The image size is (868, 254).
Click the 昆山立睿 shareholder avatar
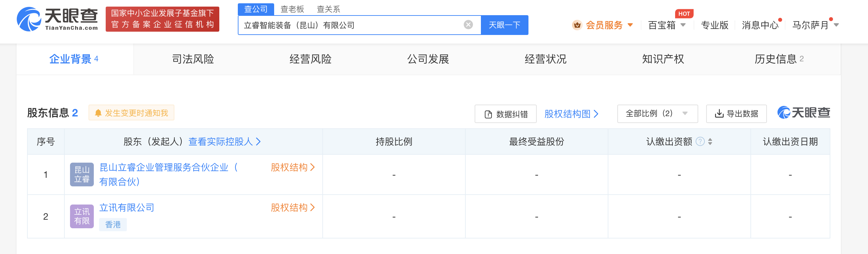pyautogui.click(x=82, y=174)
